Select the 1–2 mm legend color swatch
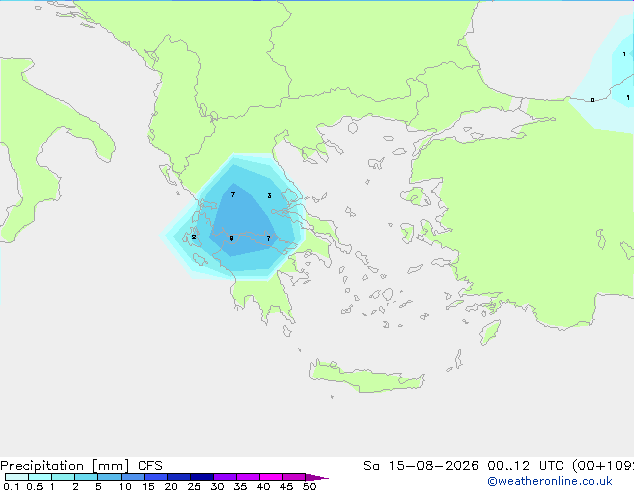 point(63,477)
